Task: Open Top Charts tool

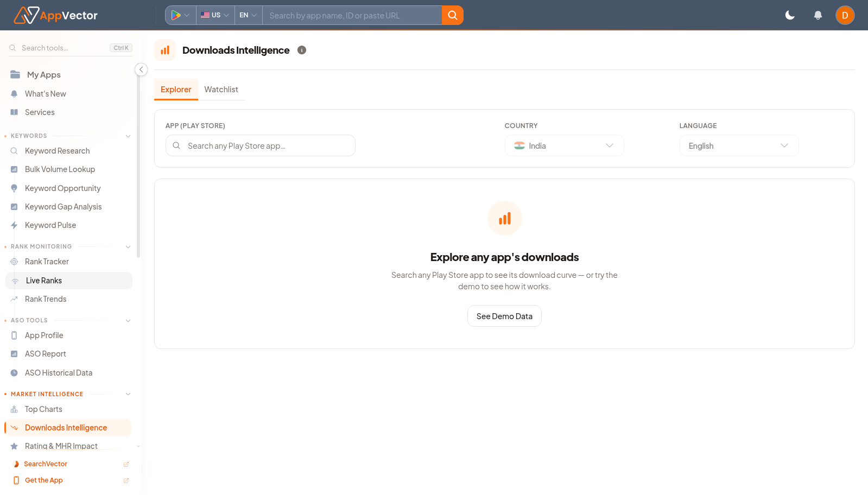Action: (43, 409)
